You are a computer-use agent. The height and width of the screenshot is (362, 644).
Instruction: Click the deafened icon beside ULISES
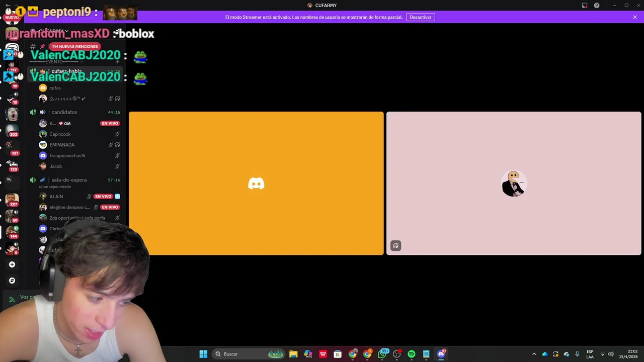(x=117, y=99)
